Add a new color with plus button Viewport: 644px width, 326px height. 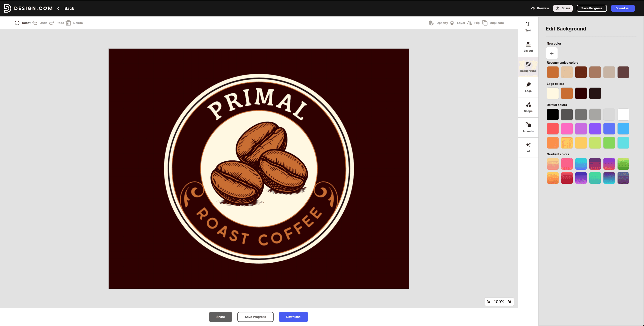click(x=552, y=53)
